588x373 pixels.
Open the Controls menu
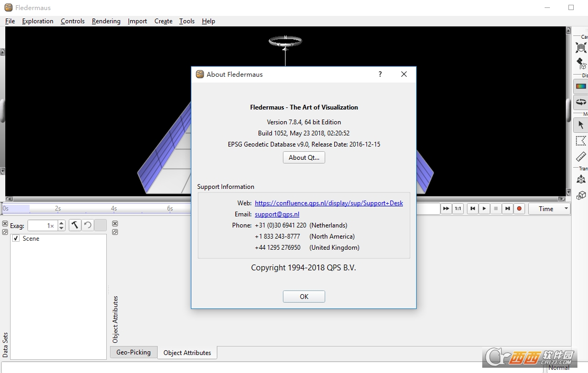73,21
